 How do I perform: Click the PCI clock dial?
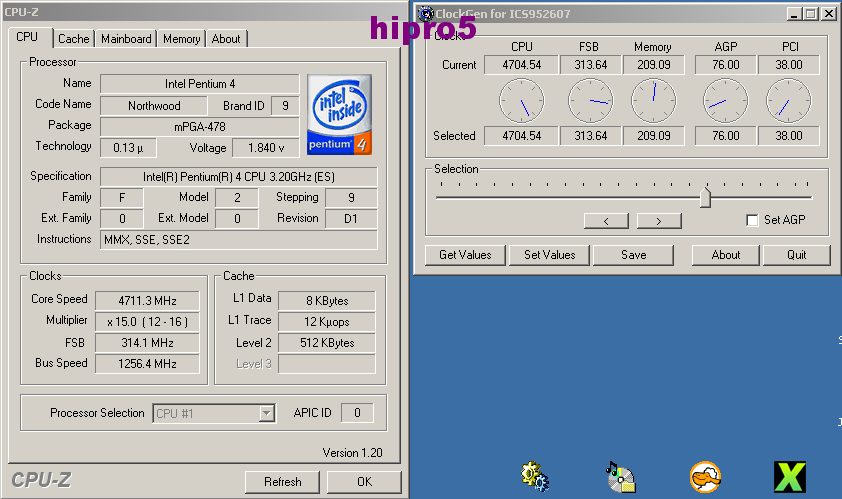coord(788,100)
